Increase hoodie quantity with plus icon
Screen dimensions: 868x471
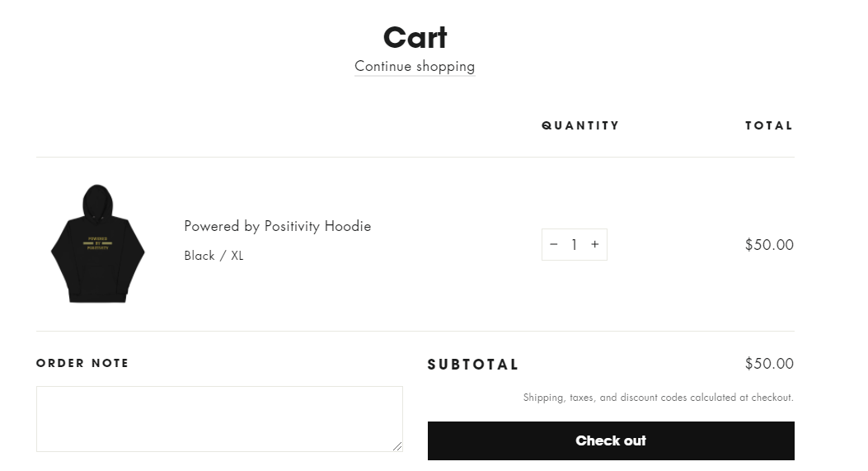pyautogui.click(x=595, y=244)
